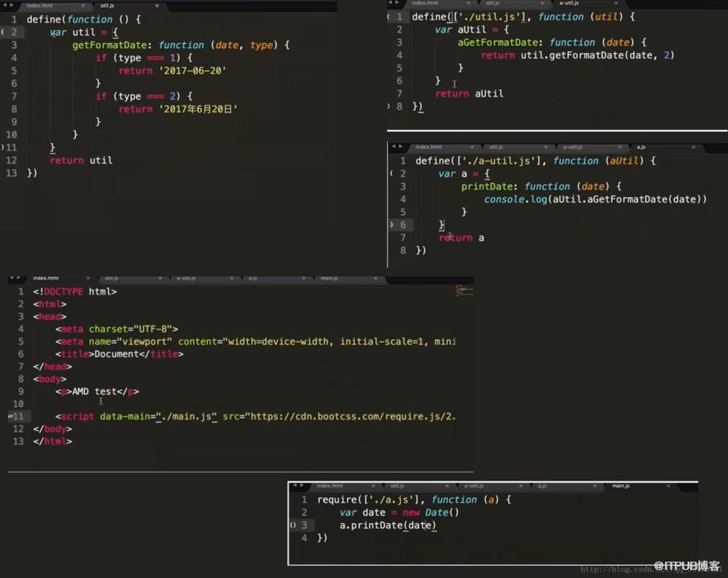Close the index.html tab in the util.js editor pane
The width and height of the screenshot is (728, 578).
coord(83,6)
